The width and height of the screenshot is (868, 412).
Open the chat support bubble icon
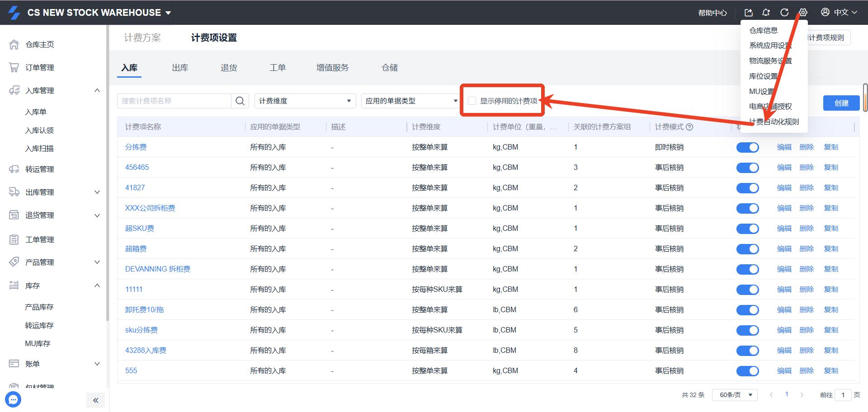click(13, 399)
